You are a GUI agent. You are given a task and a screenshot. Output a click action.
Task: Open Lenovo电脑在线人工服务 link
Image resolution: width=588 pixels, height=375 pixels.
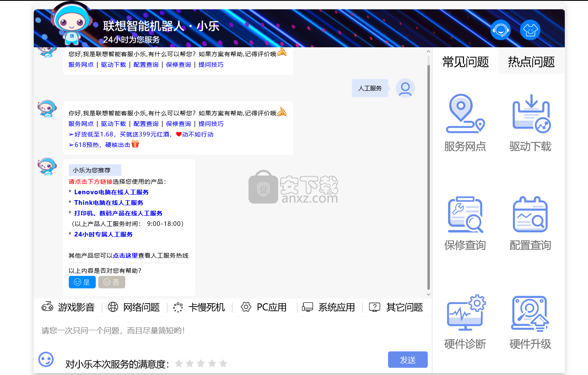tap(111, 192)
